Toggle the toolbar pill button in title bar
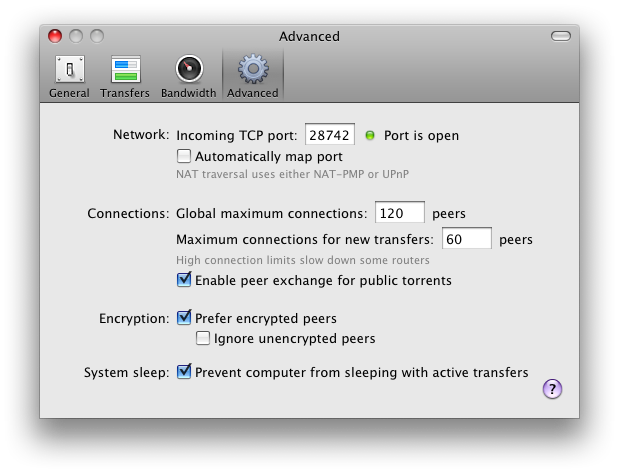The height and width of the screenshot is (473, 619). 561,36
